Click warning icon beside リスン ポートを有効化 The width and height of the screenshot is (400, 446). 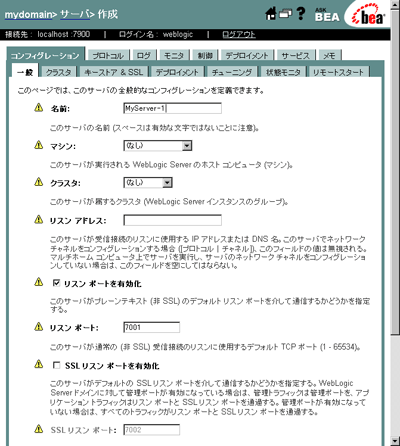pyautogui.click(x=39, y=282)
